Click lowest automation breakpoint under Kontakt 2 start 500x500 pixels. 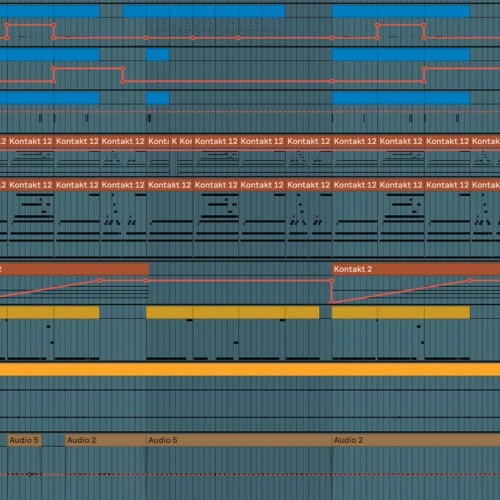[332, 302]
